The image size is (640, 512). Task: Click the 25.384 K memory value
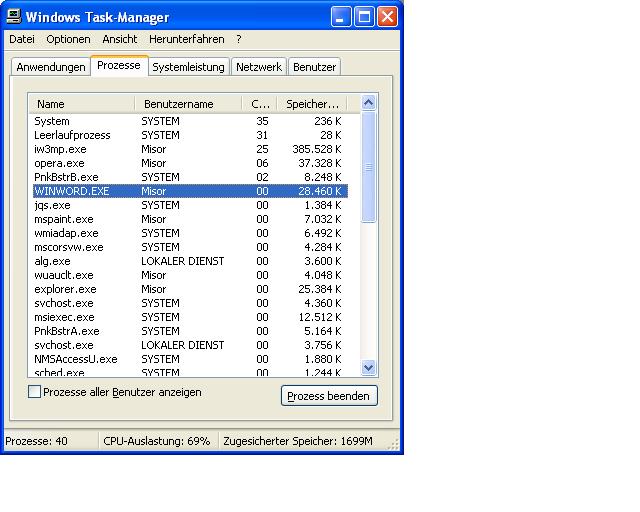[x=320, y=289]
